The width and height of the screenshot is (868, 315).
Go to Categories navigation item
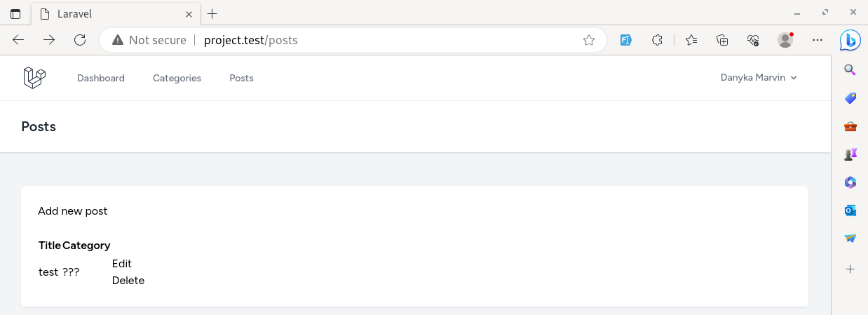click(177, 78)
